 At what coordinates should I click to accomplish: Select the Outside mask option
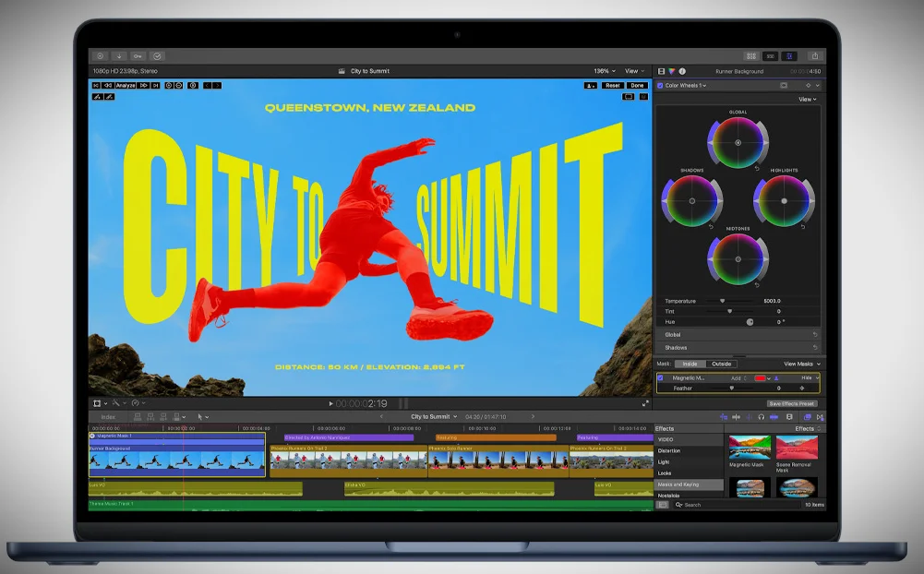click(x=721, y=365)
